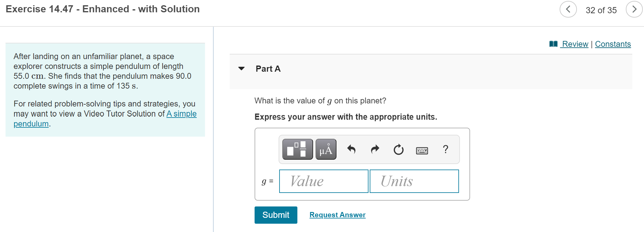Go to previous exercise arrow
This screenshot has height=232, width=644.
pyautogui.click(x=568, y=9)
